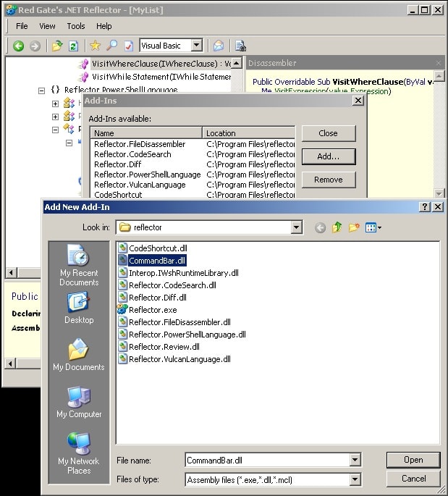Jump to Desktop in places bar

79,308
